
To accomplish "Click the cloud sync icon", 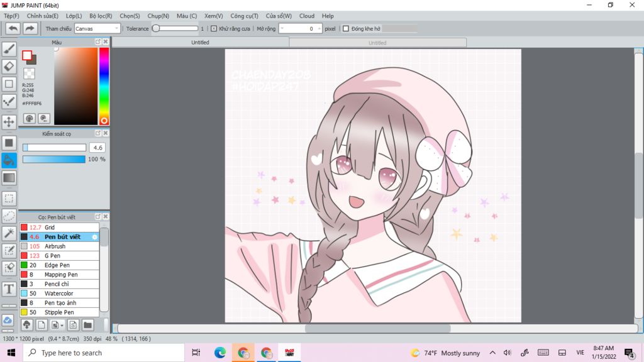I will [8, 320].
